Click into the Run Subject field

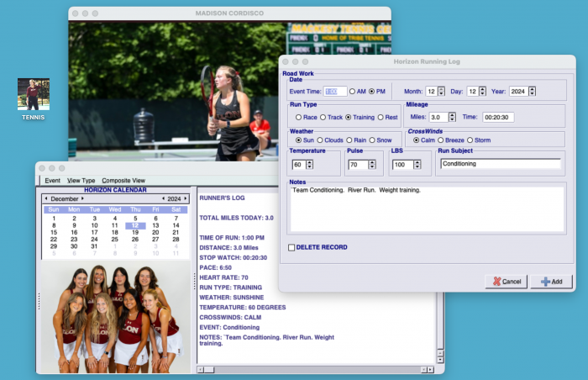tap(500, 164)
